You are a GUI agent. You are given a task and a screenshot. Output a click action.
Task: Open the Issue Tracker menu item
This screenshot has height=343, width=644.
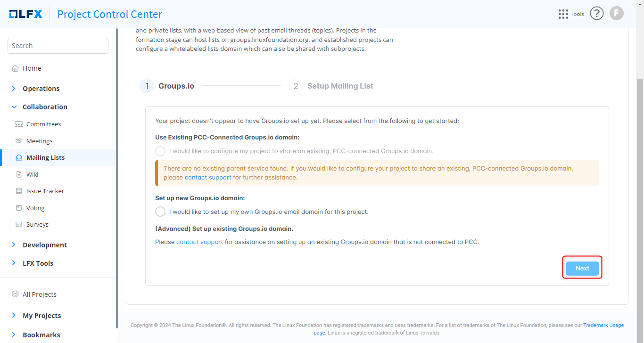pyautogui.click(x=45, y=191)
